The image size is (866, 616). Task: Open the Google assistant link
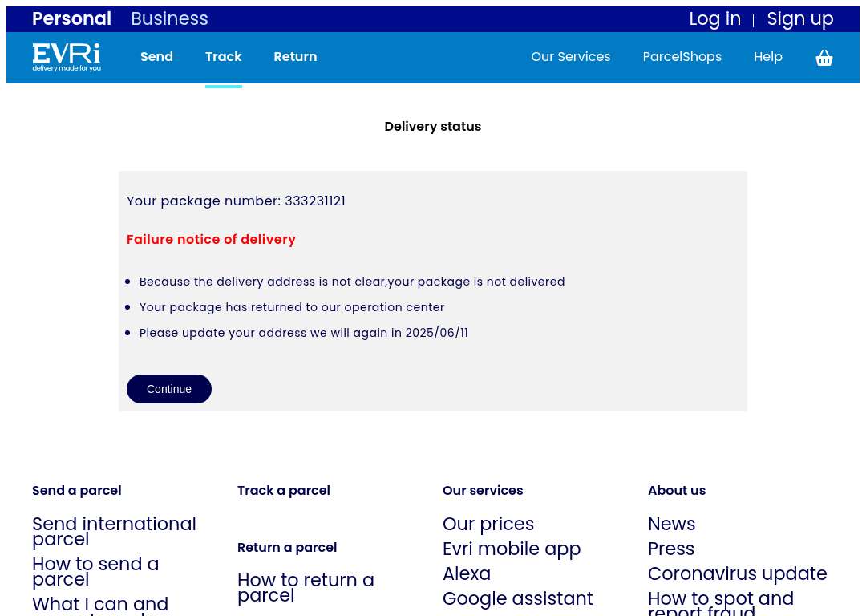point(517,598)
